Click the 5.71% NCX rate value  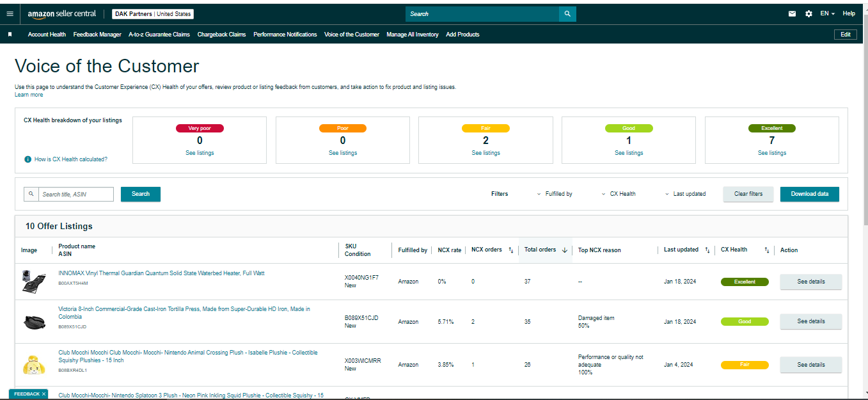446,321
